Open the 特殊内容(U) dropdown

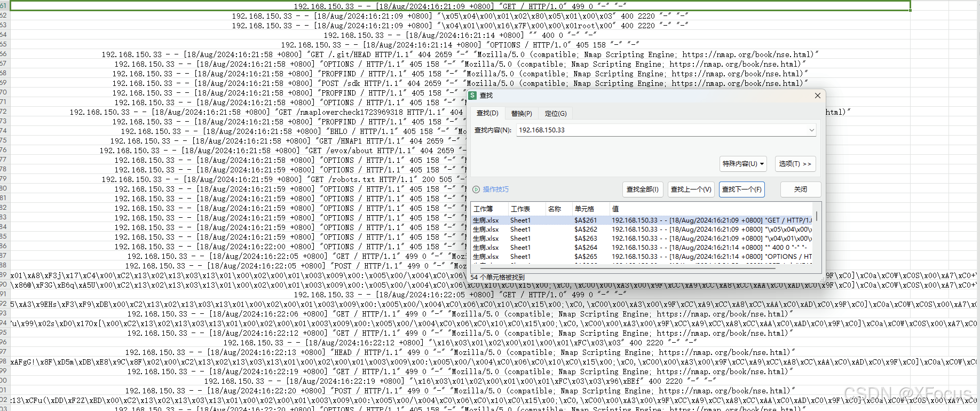click(743, 164)
